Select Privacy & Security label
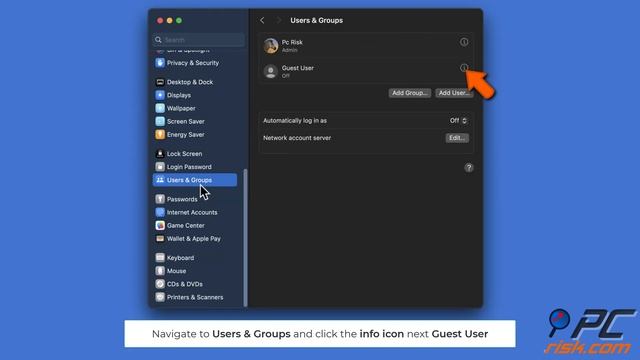Viewport: 640px width, 360px height. 193,63
